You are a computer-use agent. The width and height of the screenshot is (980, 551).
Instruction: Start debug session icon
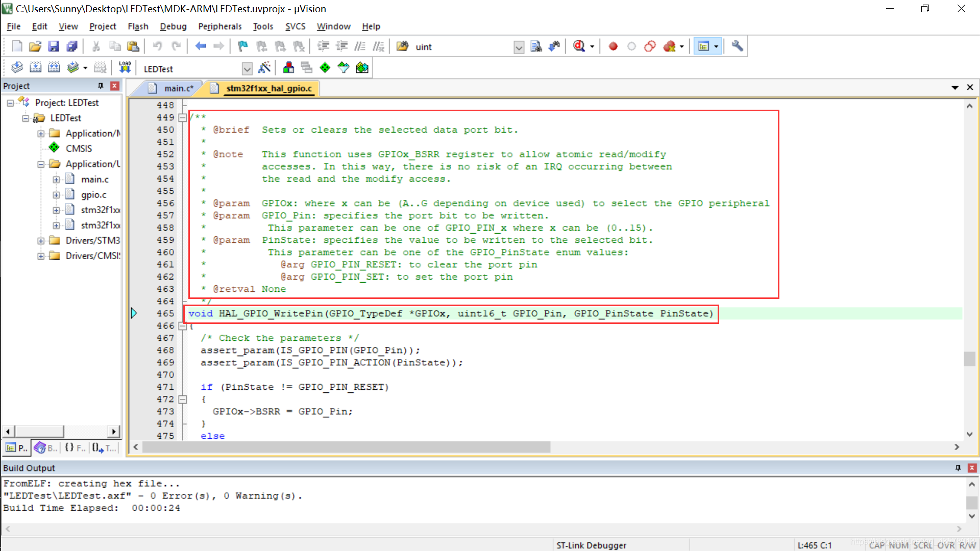(x=579, y=46)
